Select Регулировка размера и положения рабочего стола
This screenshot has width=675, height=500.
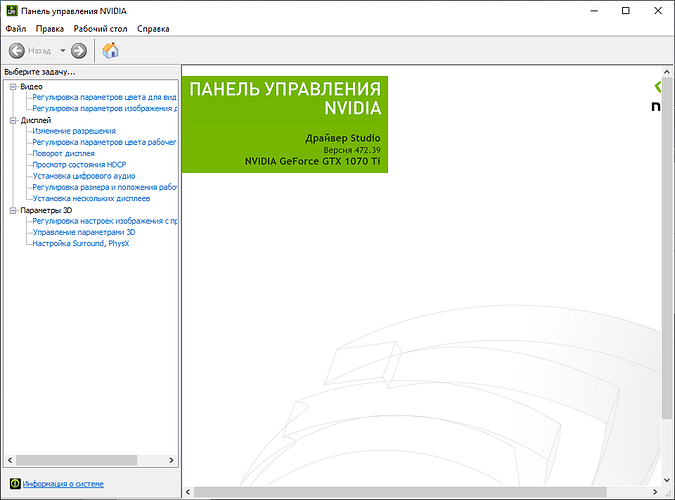[105, 187]
